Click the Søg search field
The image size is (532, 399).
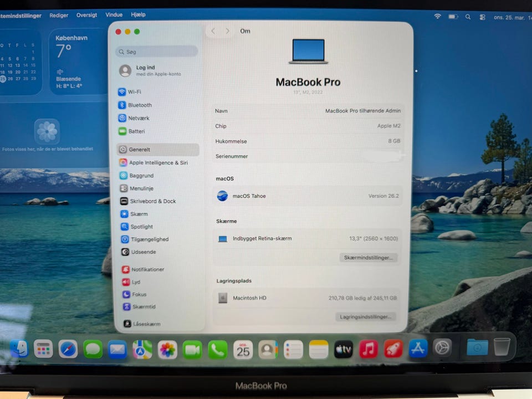point(157,52)
